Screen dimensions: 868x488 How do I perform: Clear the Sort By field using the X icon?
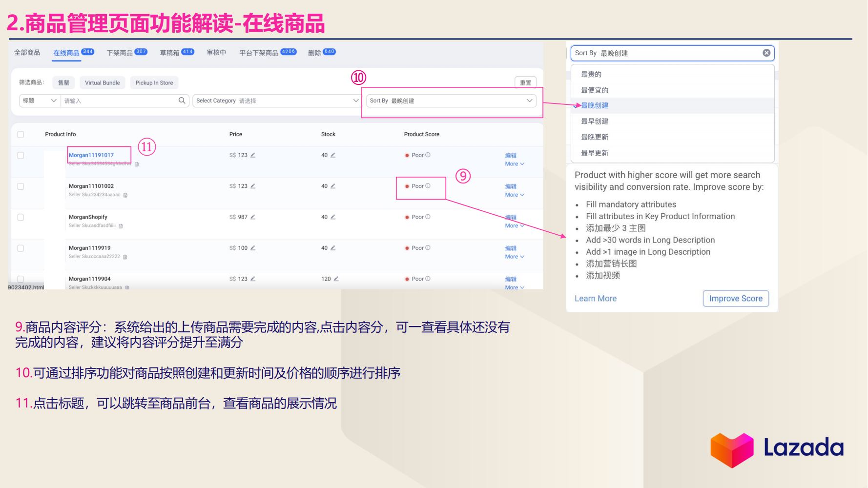[x=766, y=53]
